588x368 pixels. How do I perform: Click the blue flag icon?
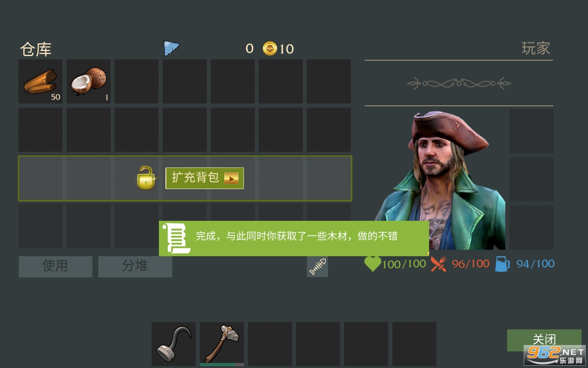(171, 48)
